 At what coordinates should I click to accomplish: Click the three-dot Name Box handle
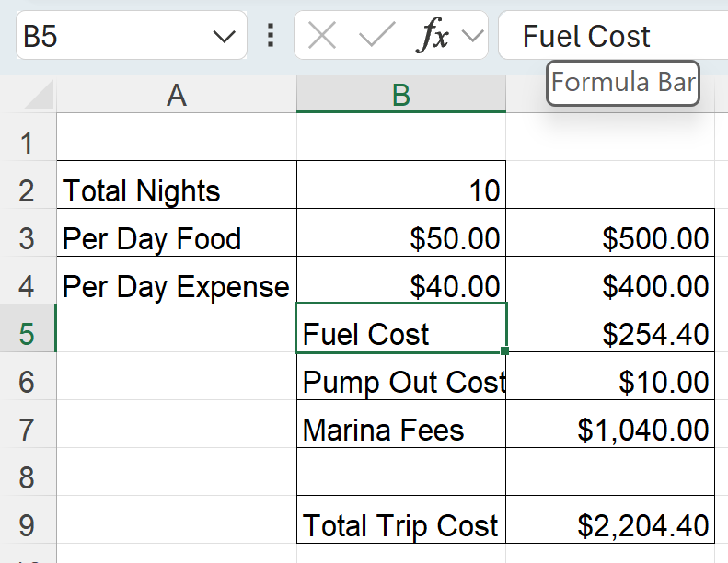coord(271,35)
